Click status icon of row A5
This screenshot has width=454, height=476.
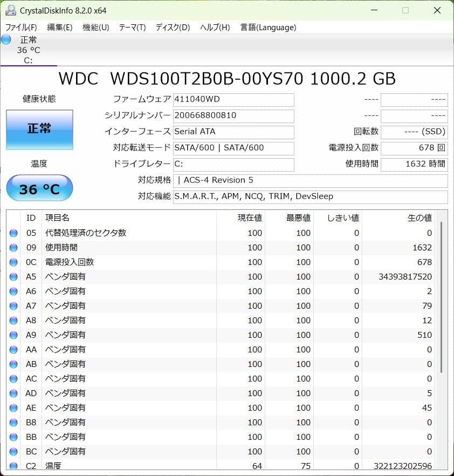coord(13,277)
